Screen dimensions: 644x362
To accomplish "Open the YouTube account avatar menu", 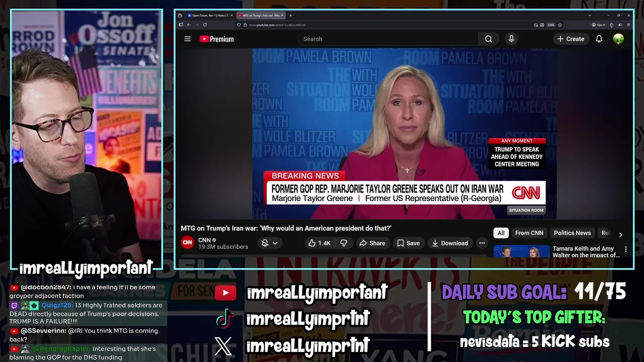I will (x=618, y=39).
